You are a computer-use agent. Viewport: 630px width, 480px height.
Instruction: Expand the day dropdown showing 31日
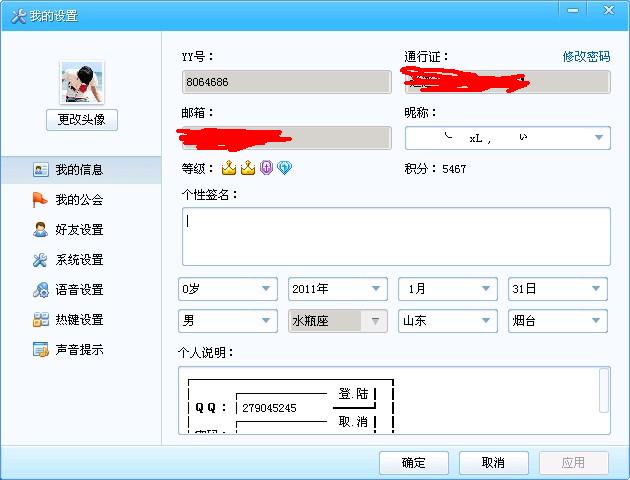[x=558, y=289]
